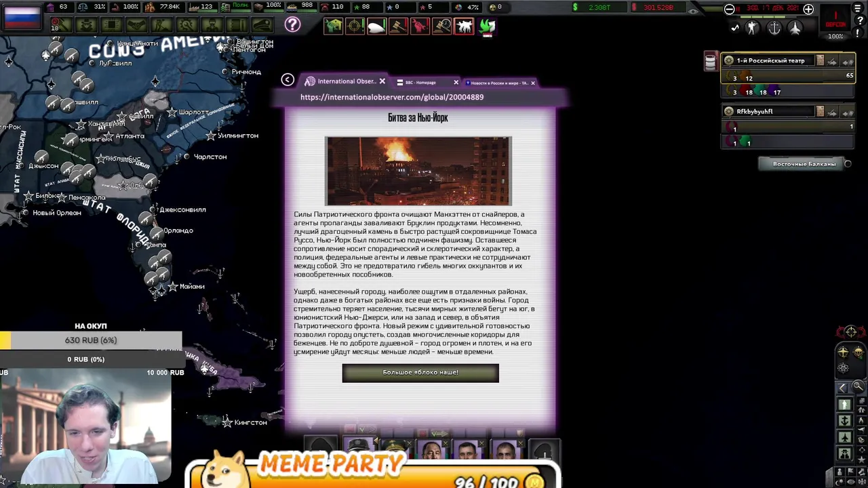
Task: Open the research chip menu
Action: tap(111, 25)
